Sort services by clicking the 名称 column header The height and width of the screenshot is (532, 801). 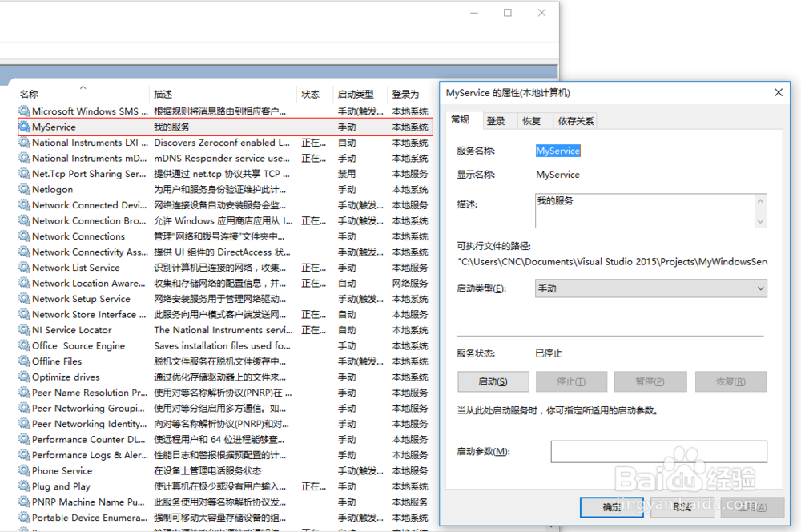click(x=28, y=94)
